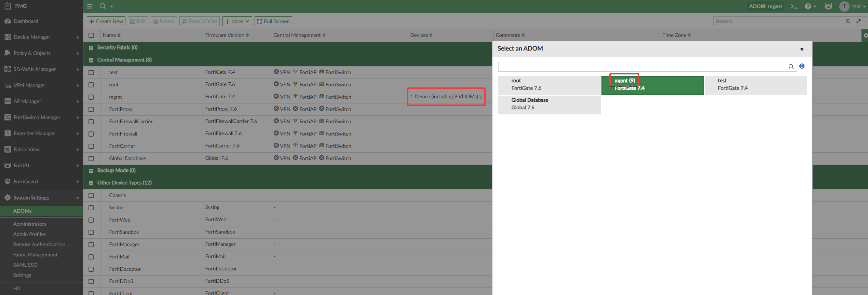Click the AP Manager sidebar icon

(8, 101)
